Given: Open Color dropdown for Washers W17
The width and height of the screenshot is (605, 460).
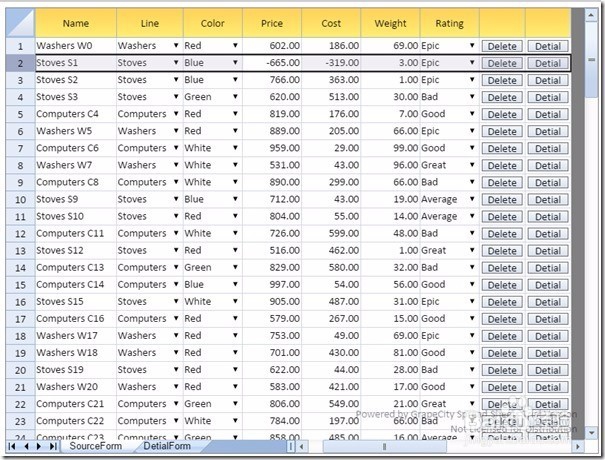Looking at the screenshot, I should pos(235,335).
